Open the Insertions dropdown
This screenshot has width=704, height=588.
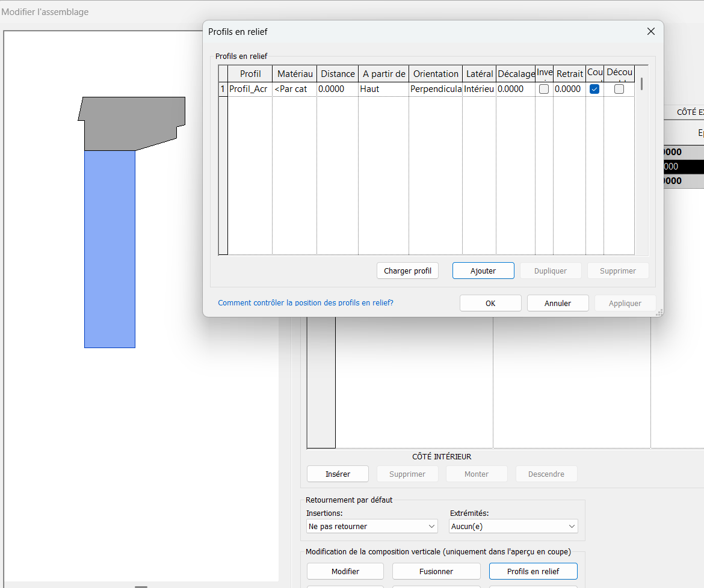tap(372, 526)
